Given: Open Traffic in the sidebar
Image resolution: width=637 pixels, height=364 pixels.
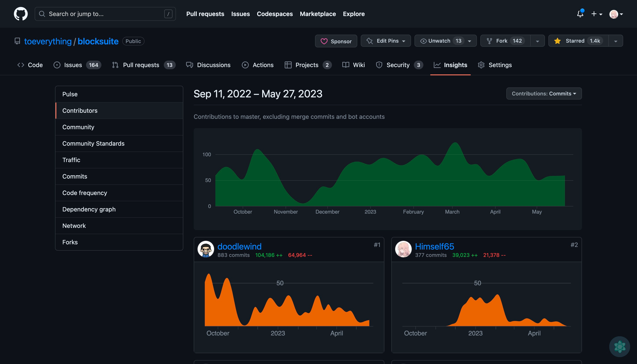Looking at the screenshot, I should (119, 160).
